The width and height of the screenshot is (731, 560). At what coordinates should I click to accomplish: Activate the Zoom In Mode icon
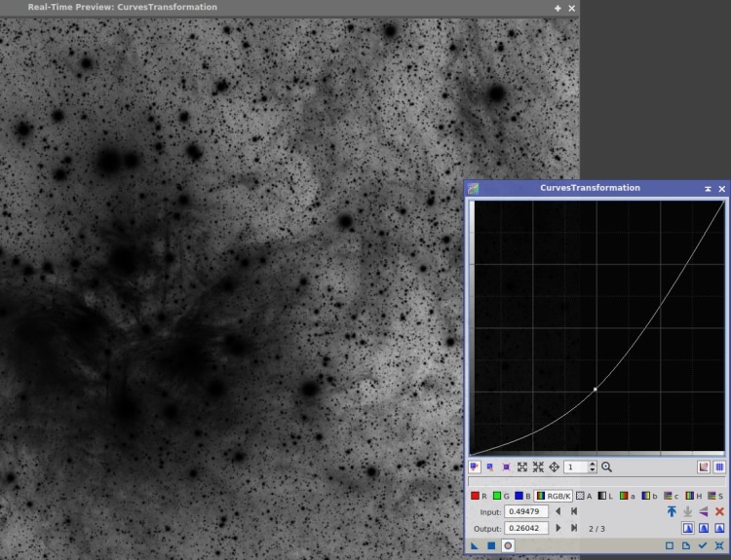[x=522, y=467]
